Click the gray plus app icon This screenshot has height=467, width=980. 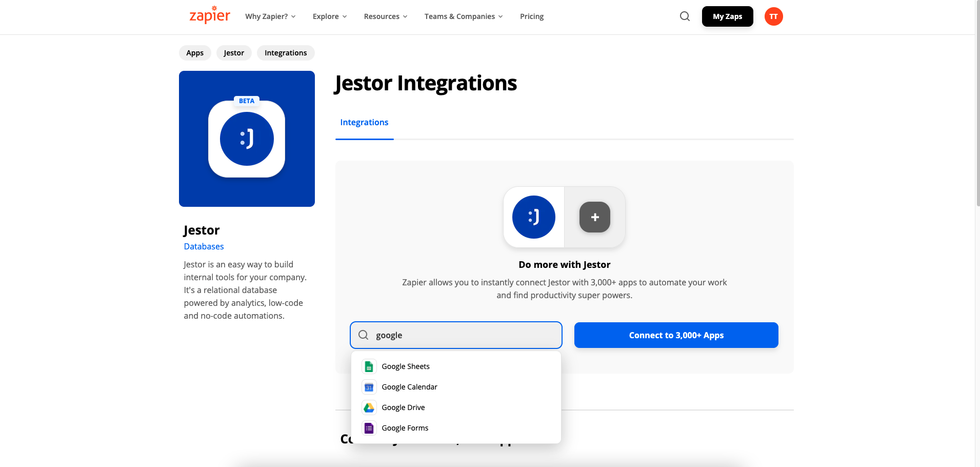[x=594, y=217]
